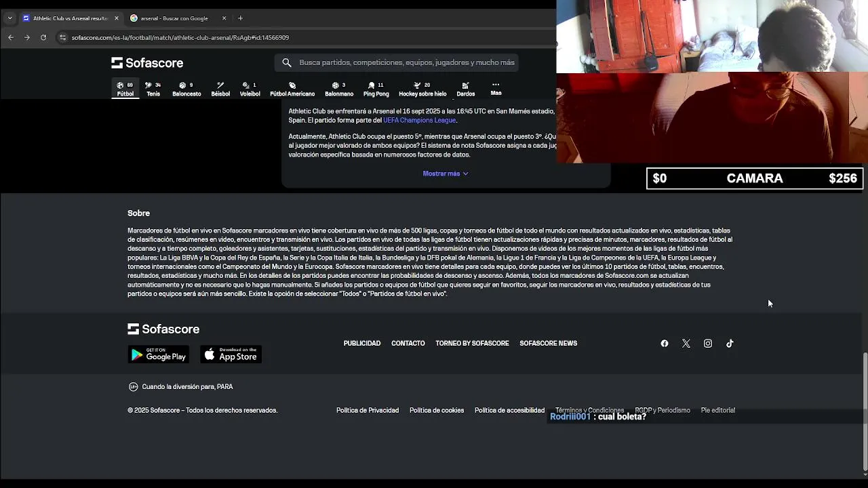Screen dimensions: 868x488
Task: Open a new browser tab
Action: click(240, 18)
